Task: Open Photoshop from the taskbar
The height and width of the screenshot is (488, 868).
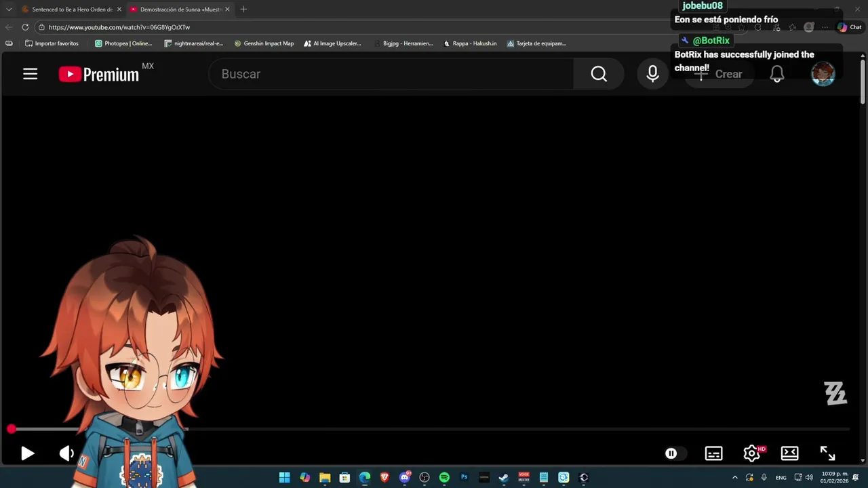Action: tap(464, 477)
